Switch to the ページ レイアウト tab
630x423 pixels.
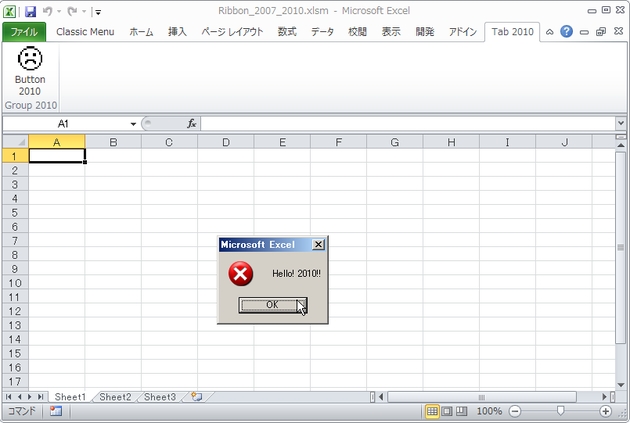tap(232, 32)
